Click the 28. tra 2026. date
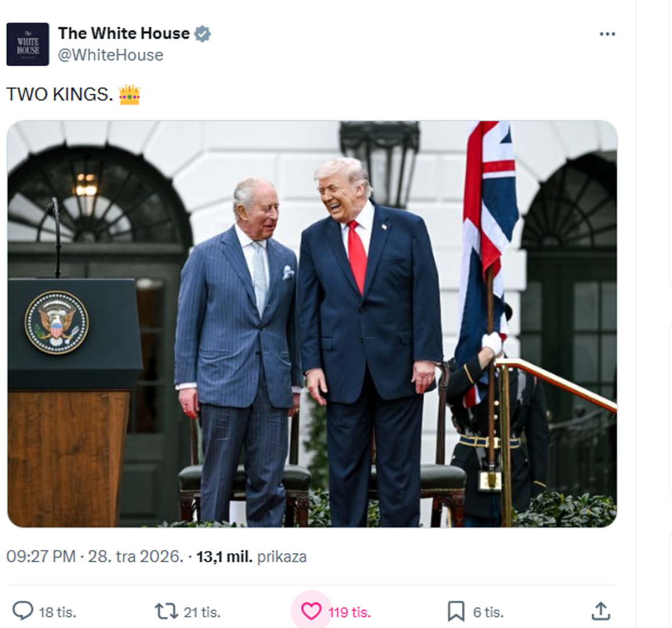 click(x=135, y=556)
